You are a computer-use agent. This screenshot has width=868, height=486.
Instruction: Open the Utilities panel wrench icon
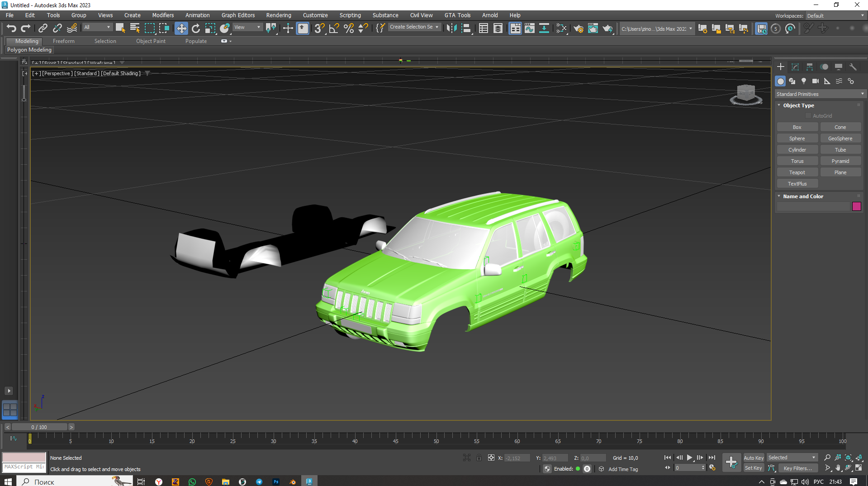(x=853, y=67)
